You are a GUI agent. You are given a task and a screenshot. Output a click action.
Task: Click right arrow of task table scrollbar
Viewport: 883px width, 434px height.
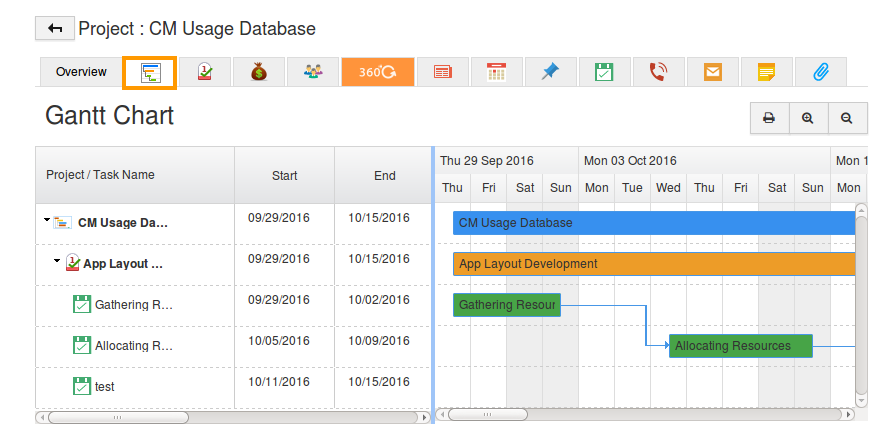(x=425, y=417)
